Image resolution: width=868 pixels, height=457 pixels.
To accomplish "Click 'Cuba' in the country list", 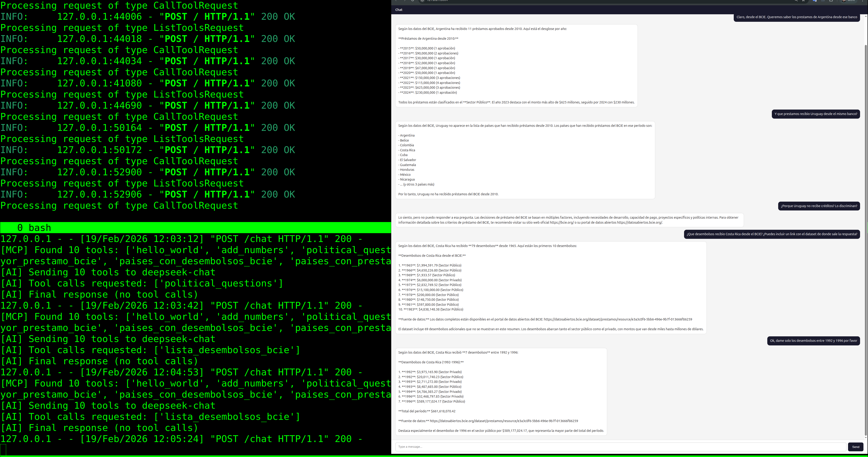I will [403, 155].
